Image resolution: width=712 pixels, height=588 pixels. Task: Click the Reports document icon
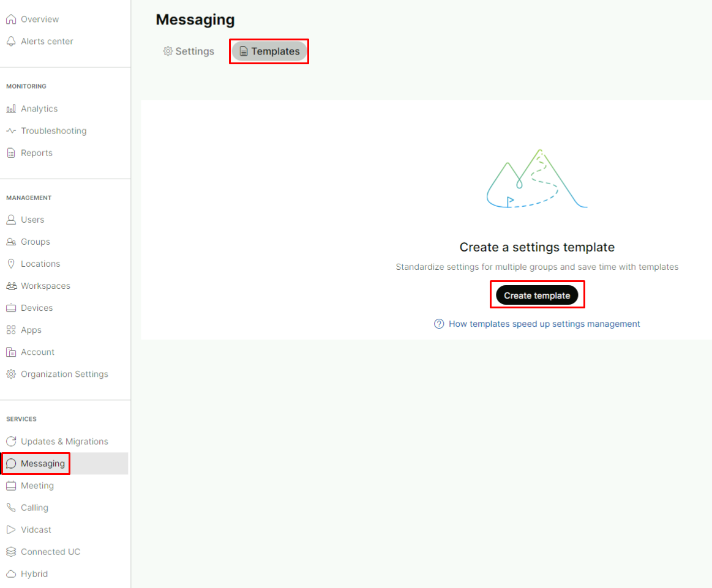[x=11, y=153]
